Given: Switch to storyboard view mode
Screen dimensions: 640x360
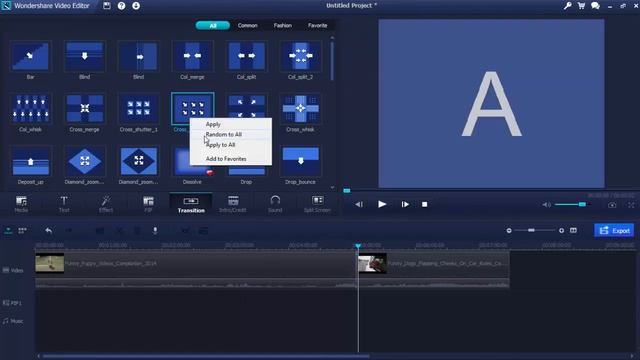Looking at the screenshot, I should pos(22,231).
